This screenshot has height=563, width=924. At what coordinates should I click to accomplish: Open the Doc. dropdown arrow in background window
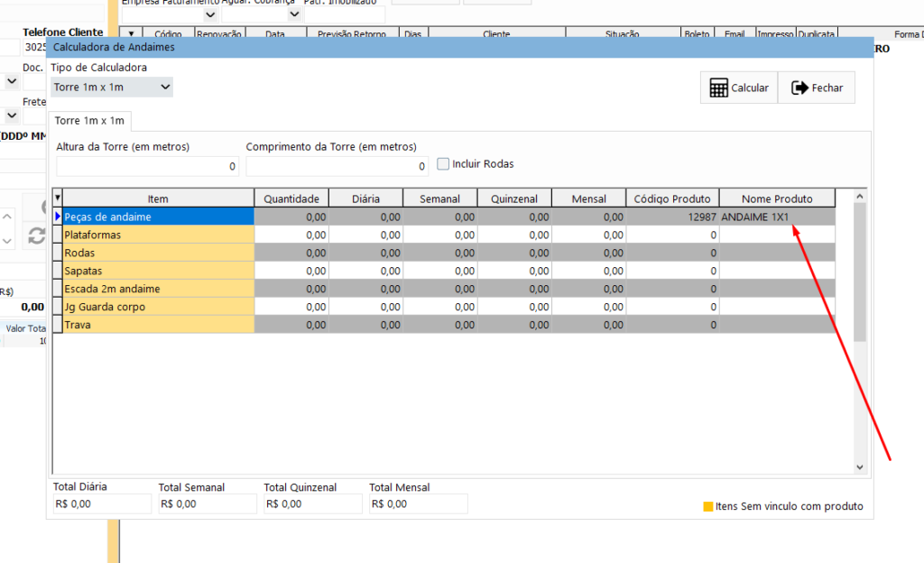[11, 80]
